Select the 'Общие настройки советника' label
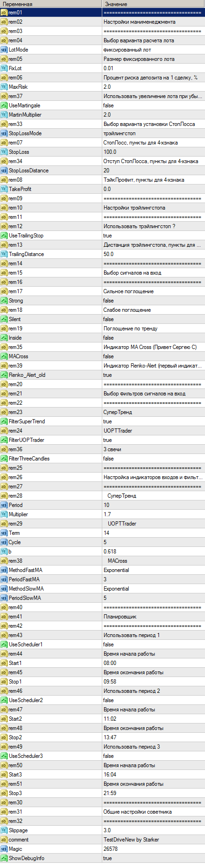This screenshot has height=868, width=205. pos(138,812)
